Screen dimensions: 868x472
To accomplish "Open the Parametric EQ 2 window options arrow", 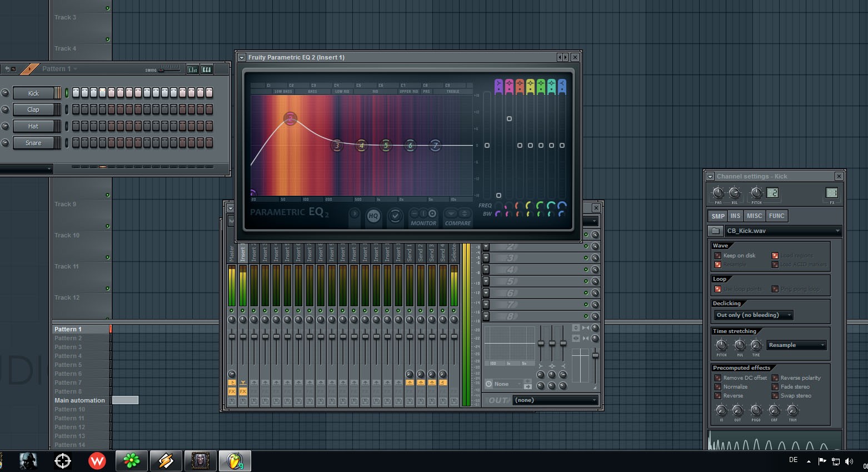I will 242,57.
